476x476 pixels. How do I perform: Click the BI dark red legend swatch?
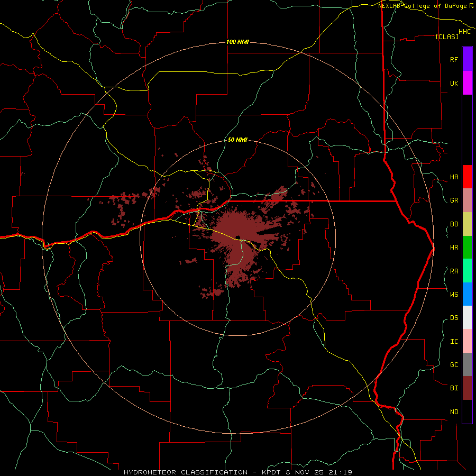467,388
